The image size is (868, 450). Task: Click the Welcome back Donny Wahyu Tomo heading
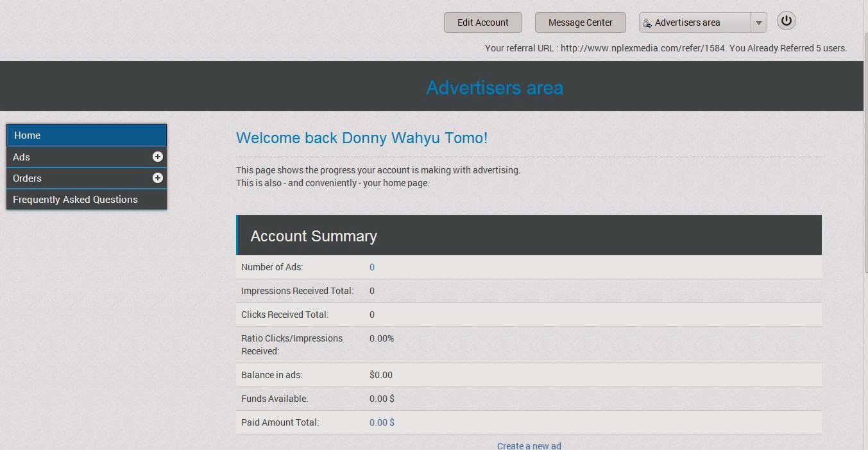[362, 138]
